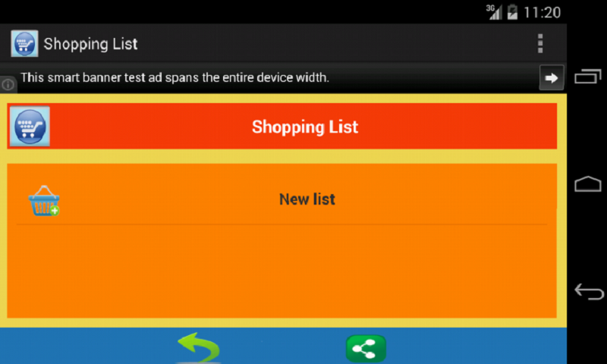Open the ad's arrow button

[x=552, y=78]
